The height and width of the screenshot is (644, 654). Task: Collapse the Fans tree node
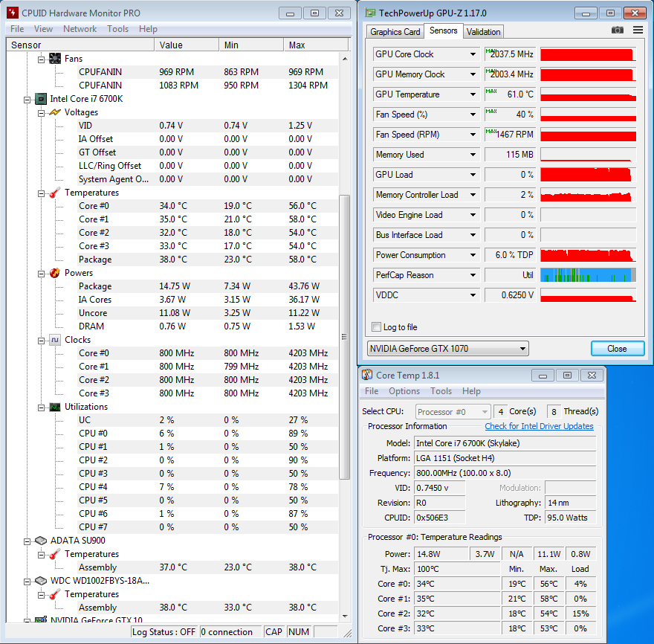click(x=41, y=59)
